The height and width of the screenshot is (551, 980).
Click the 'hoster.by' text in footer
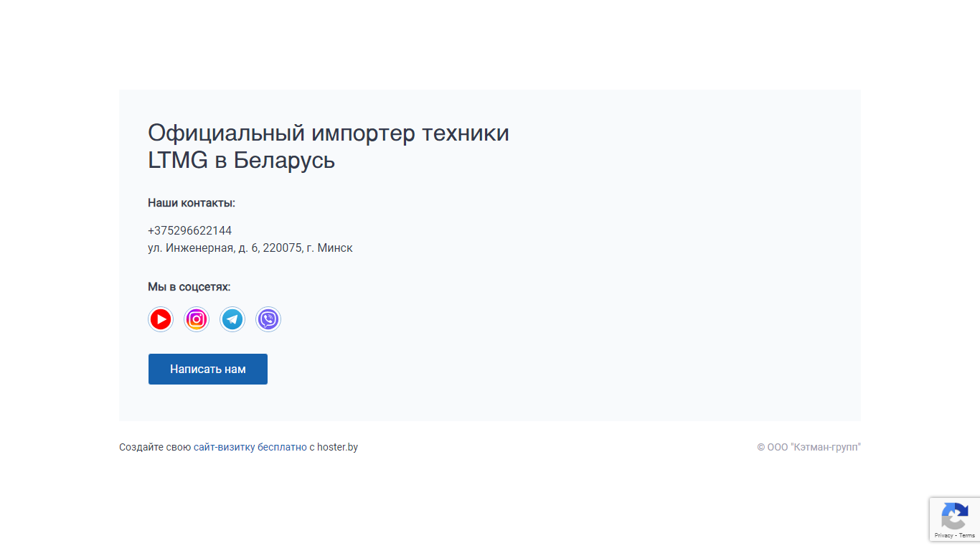[337, 447]
